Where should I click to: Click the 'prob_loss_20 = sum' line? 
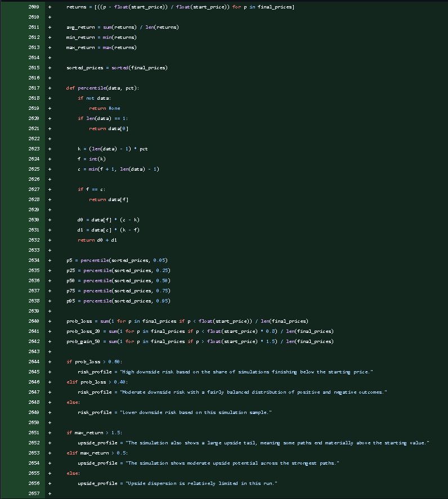tap(200, 331)
